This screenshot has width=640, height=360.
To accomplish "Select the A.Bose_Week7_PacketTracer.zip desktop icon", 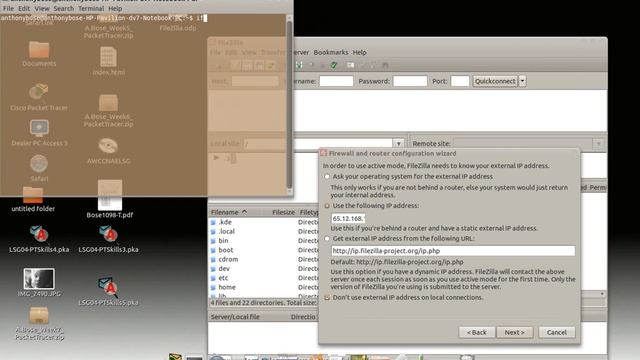I will (x=39, y=324).
